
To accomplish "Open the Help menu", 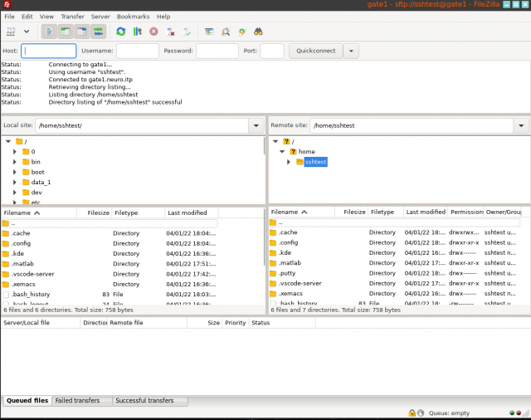I will [163, 17].
